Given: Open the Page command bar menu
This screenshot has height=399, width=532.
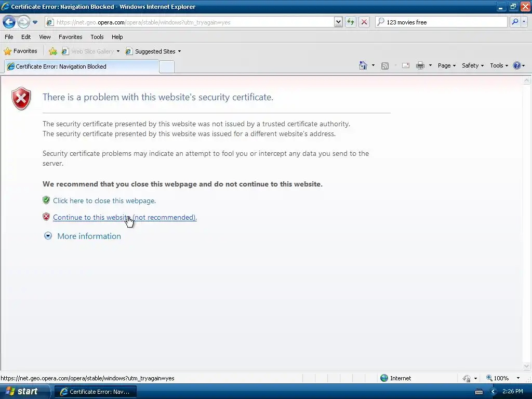Looking at the screenshot, I should tap(446, 65).
